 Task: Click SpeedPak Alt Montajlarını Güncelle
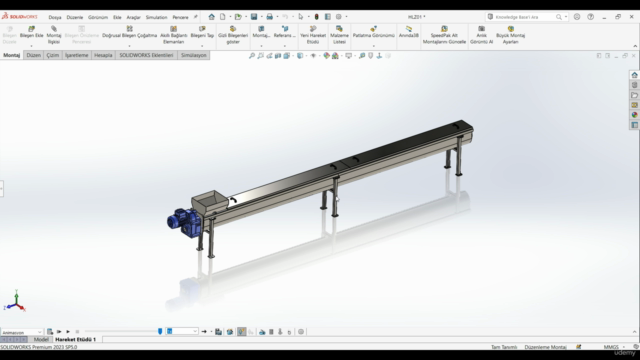click(x=444, y=35)
